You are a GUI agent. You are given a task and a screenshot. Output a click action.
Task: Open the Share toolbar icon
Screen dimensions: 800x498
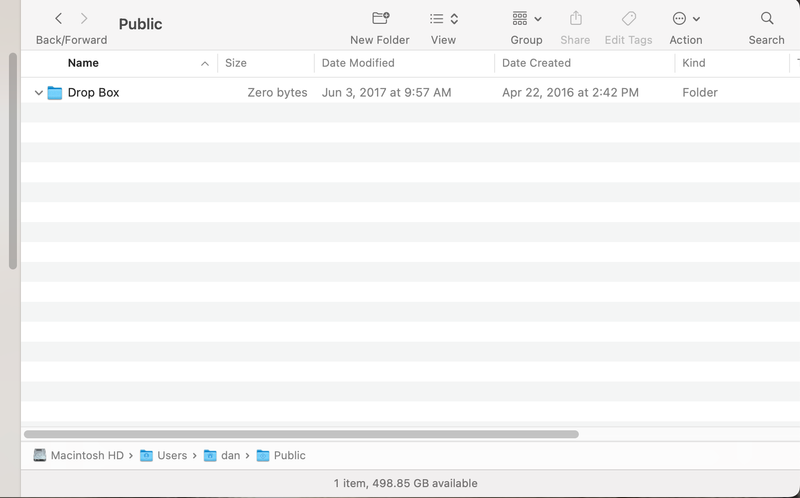click(575, 19)
